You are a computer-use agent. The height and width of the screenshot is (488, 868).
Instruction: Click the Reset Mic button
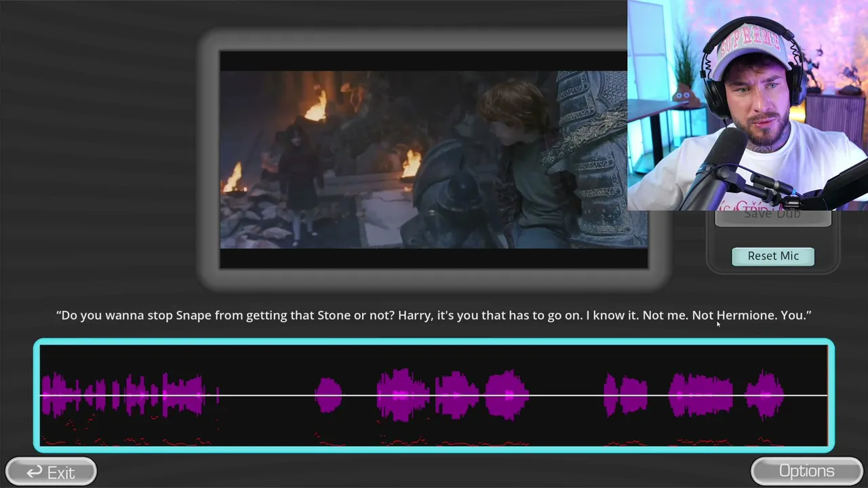tap(773, 256)
